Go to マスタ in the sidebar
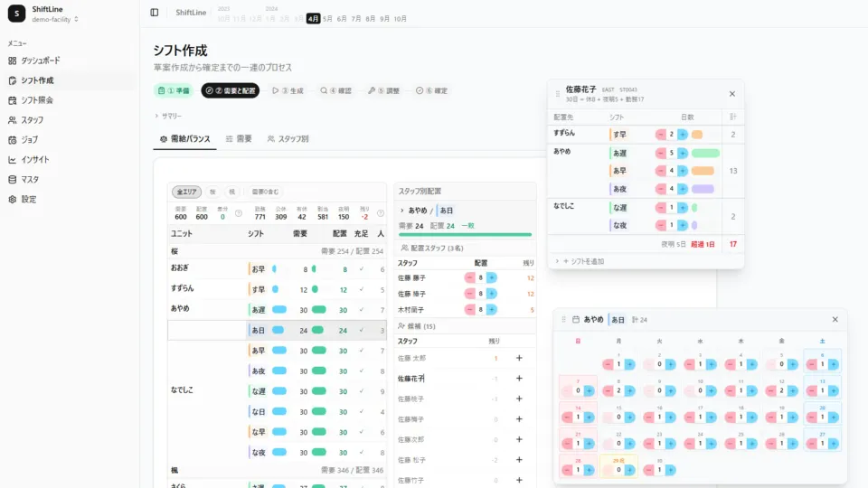This screenshot has height=488, width=868. pyautogui.click(x=30, y=179)
